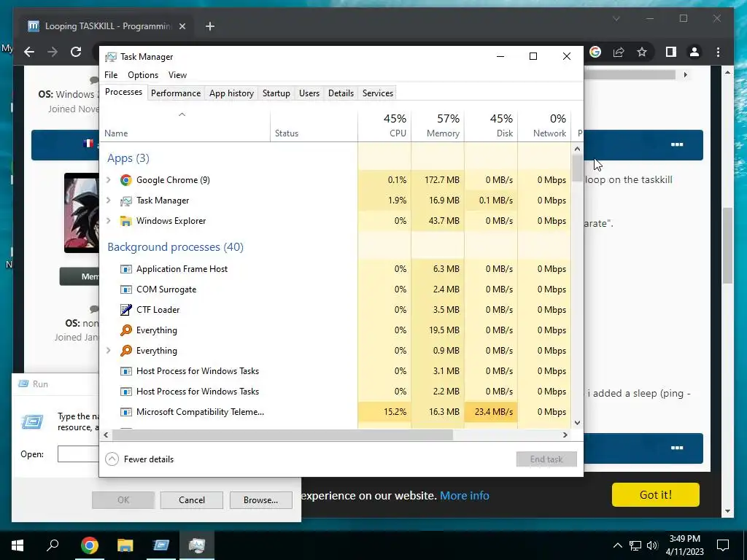The width and height of the screenshot is (747, 560).
Task: Click Chrome's share page icon
Action: (x=619, y=52)
